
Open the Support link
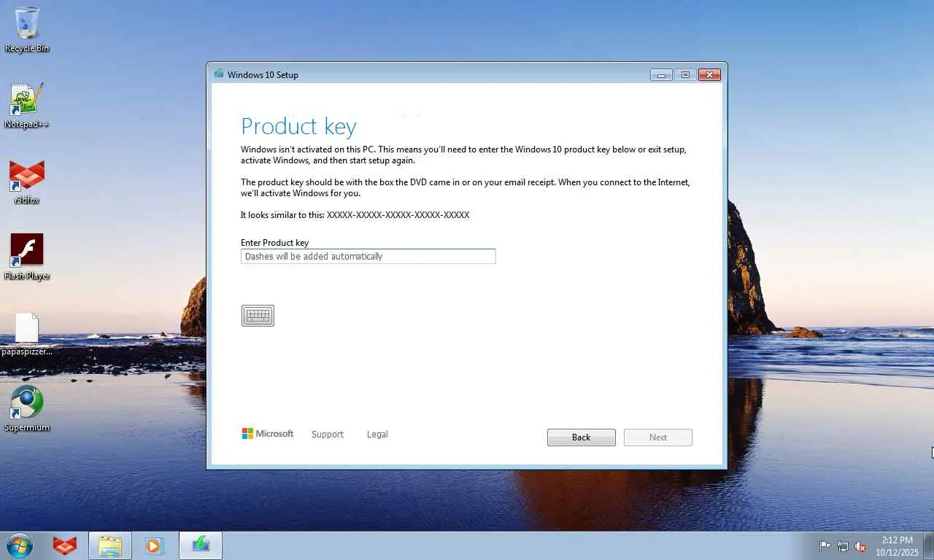(x=328, y=435)
